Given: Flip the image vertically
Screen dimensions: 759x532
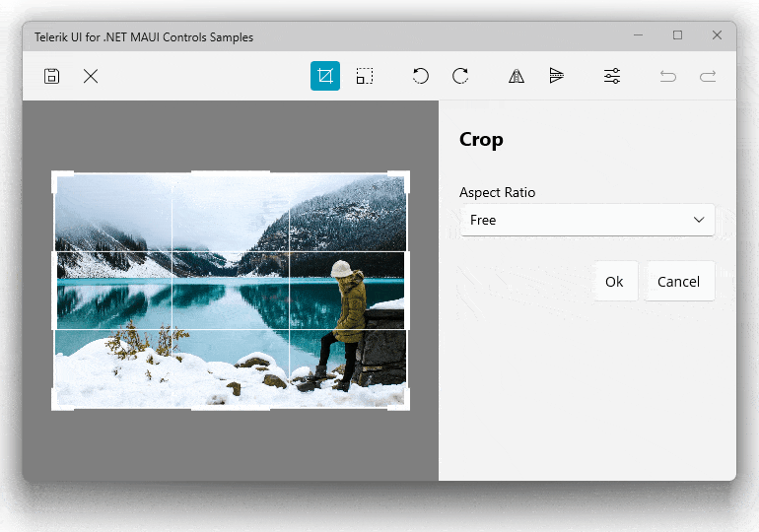Looking at the screenshot, I should (557, 76).
